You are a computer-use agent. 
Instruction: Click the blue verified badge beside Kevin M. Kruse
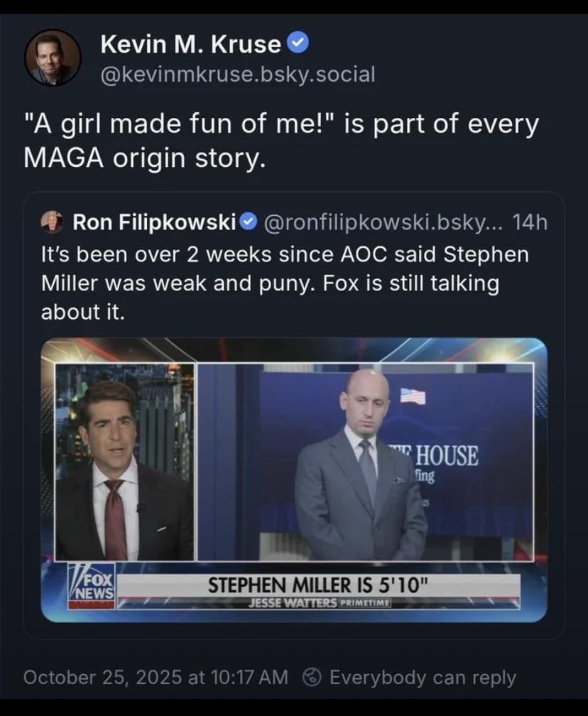click(x=299, y=44)
